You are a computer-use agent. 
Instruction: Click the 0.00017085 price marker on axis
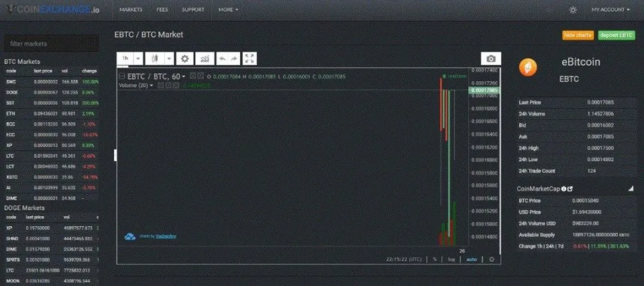(x=484, y=90)
